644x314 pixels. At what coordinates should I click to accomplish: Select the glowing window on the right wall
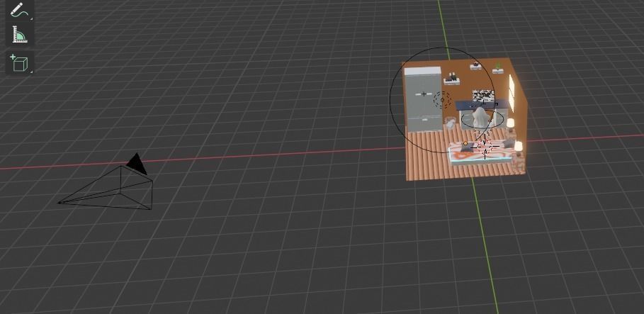tap(512, 94)
